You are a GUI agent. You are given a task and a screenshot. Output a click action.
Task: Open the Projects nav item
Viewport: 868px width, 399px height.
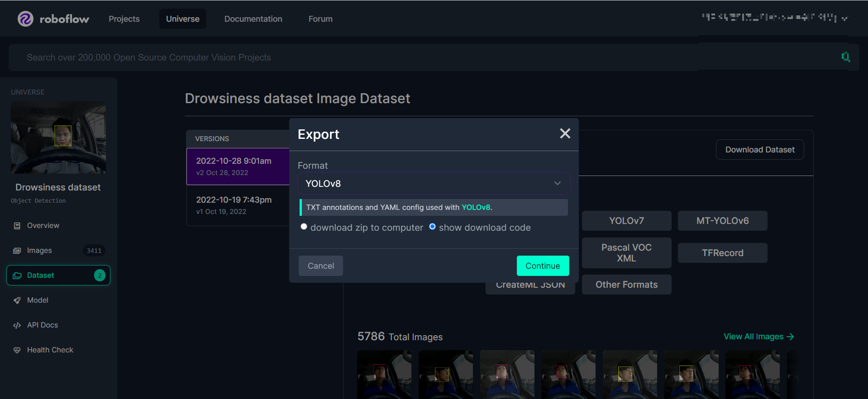(124, 19)
